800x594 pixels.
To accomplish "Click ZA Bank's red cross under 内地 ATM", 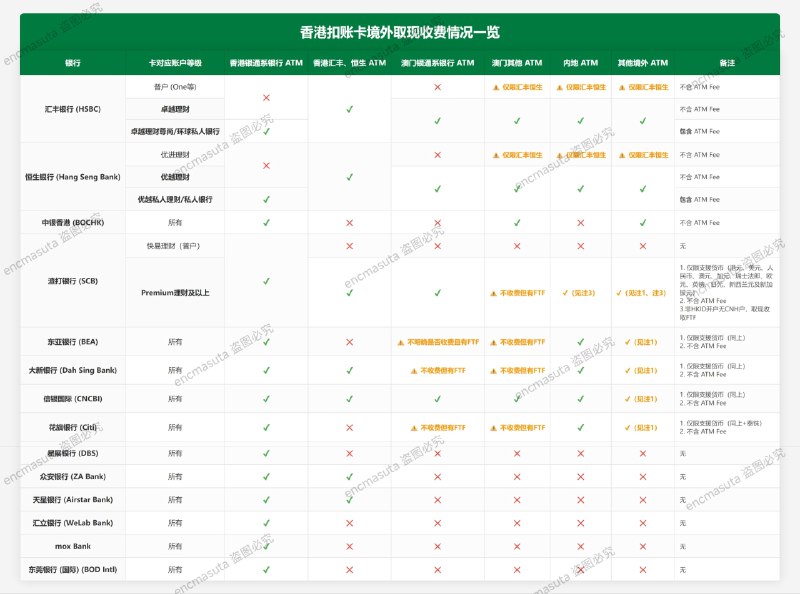I will tap(581, 477).
